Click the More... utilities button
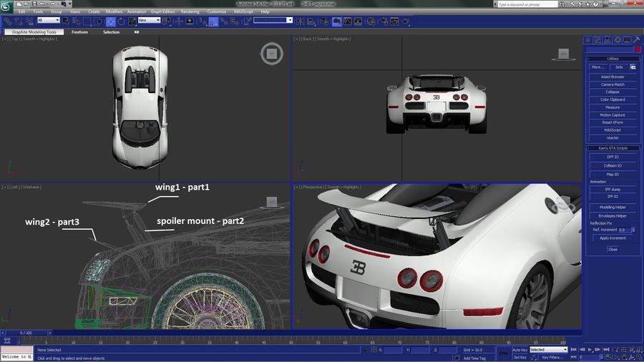 click(x=598, y=67)
